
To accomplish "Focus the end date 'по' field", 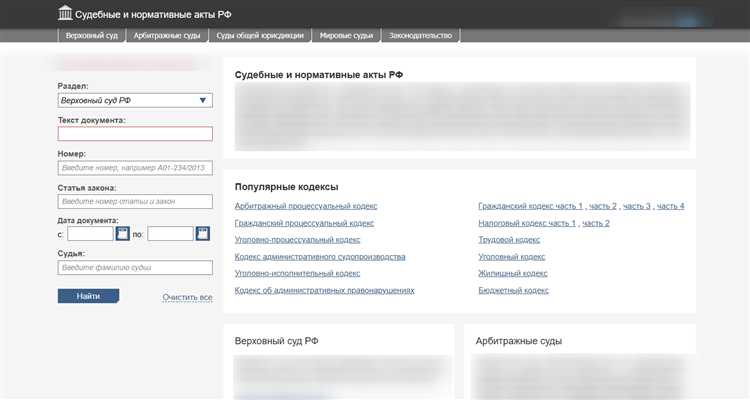I will (170, 233).
